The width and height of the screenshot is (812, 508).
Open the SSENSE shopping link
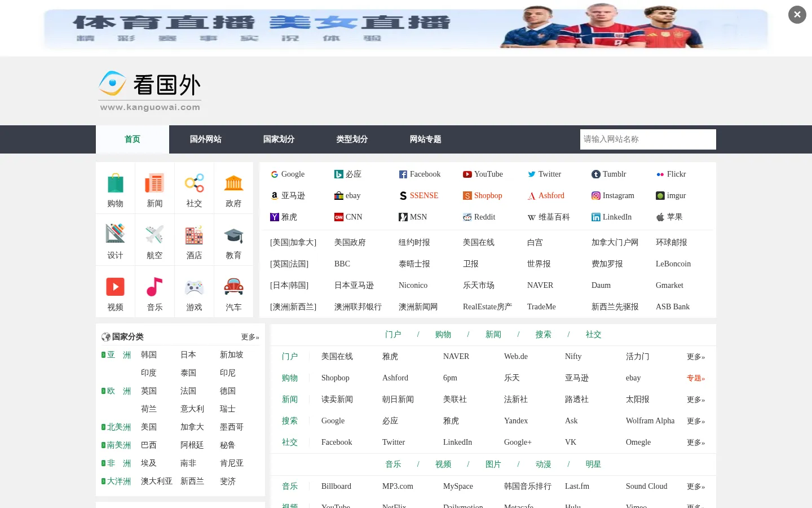pos(424,196)
